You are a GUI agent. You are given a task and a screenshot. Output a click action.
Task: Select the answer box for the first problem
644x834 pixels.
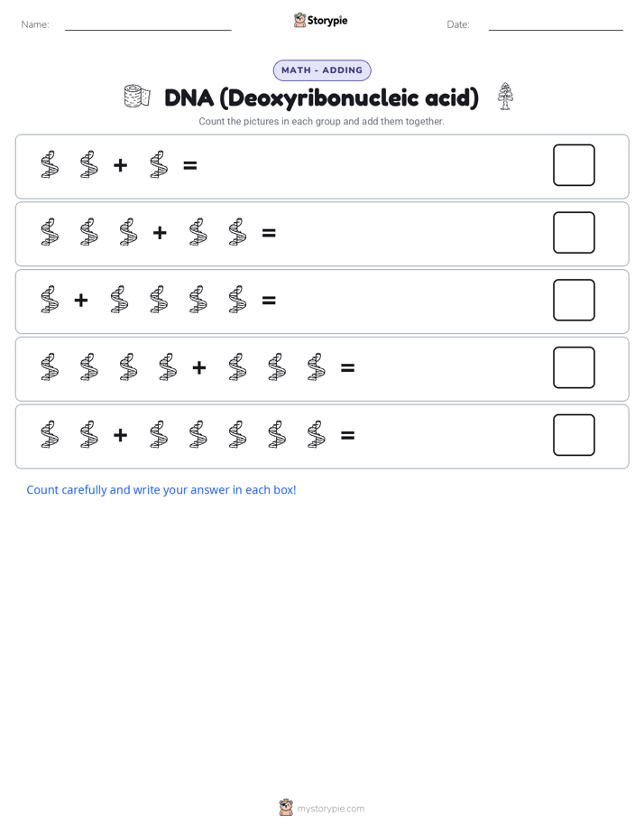point(574,165)
